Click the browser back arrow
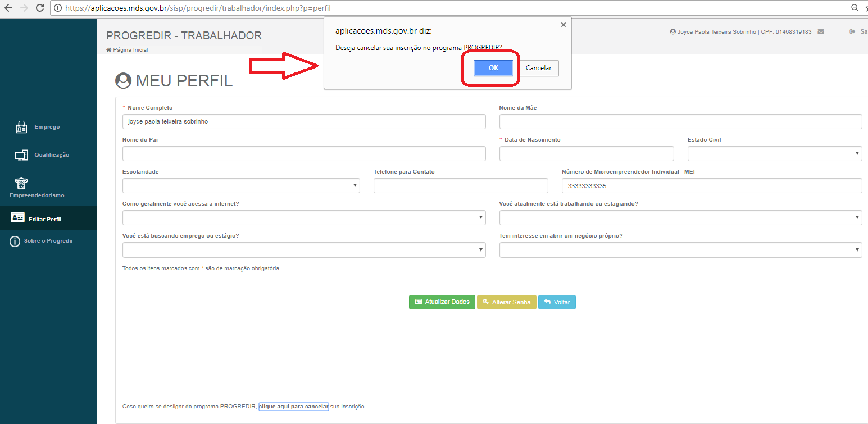868x424 pixels. pyautogui.click(x=8, y=8)
